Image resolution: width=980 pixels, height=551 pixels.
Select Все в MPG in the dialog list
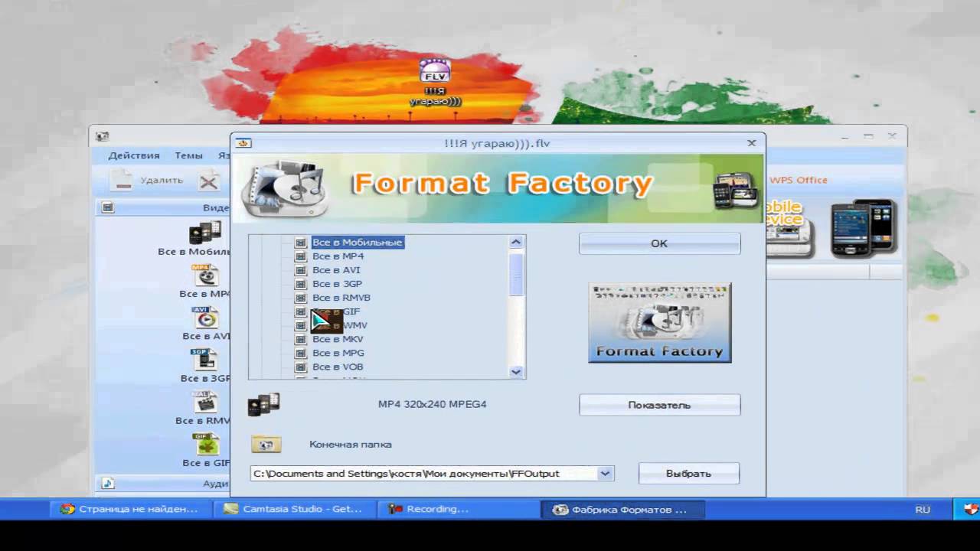[338, 353]
